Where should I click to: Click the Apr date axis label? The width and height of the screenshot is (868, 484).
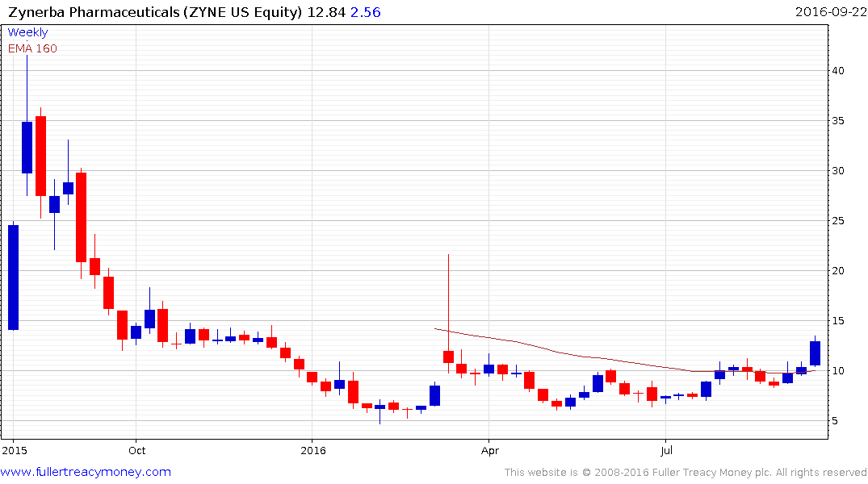click(x=489, y=450)
